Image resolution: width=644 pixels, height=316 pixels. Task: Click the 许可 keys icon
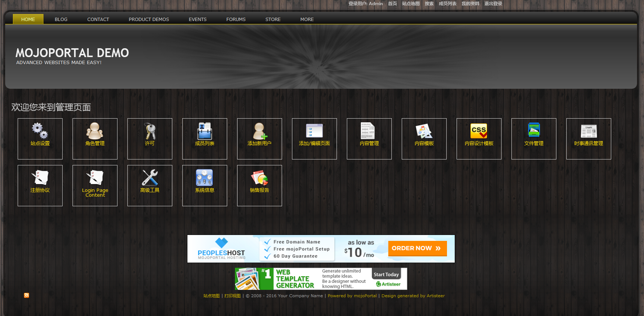click(149, 131)
